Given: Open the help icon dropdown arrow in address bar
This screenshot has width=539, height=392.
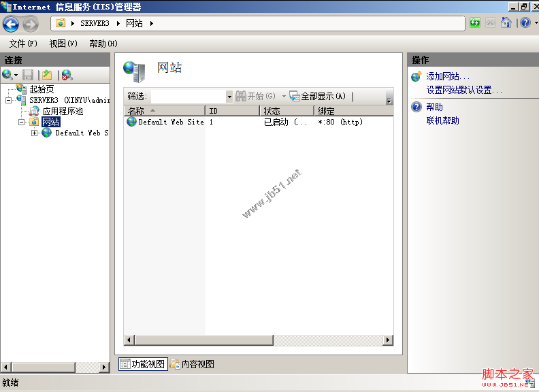Looking at the screenshot, I should pos(536,23).
